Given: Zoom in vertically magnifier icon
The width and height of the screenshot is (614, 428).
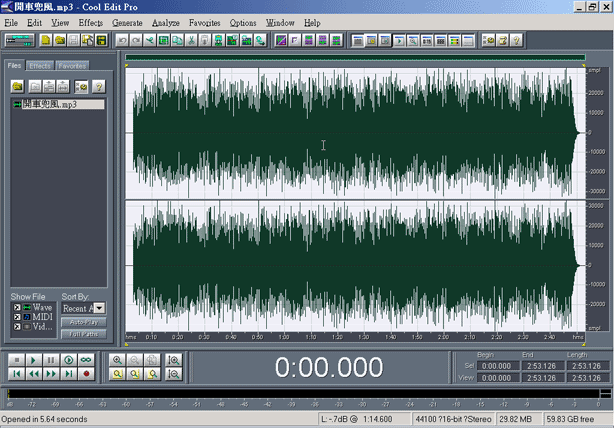Looking at the screenshot, I should (174, 360).
